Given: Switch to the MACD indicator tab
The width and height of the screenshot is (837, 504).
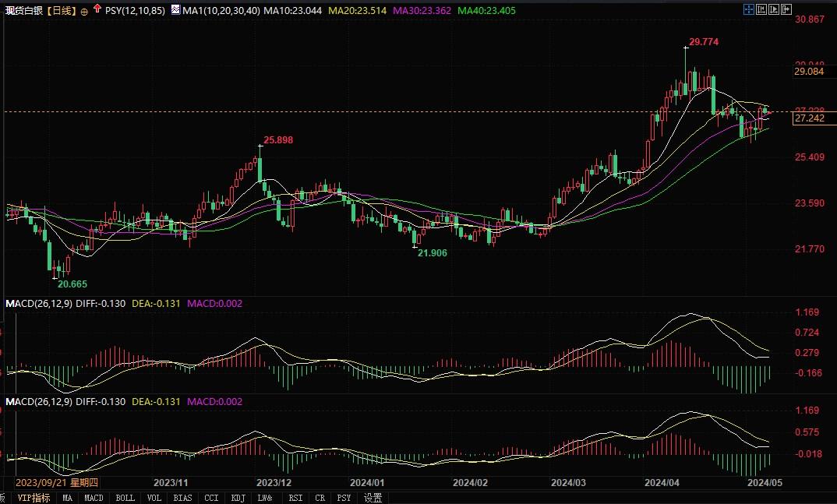Looking at the screenshot, I should point(94,498).
